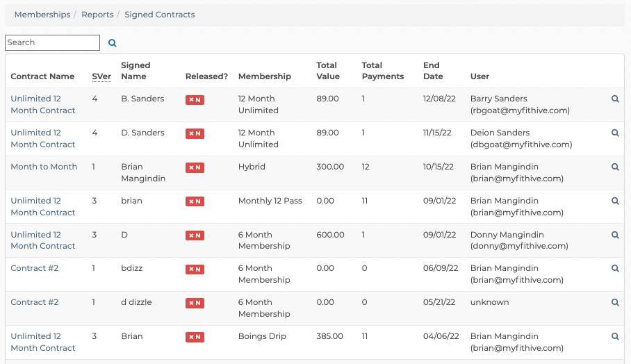Click the 04/06/22 end date cell
This screenshot has height=364, width=631.
click(441, 336)
